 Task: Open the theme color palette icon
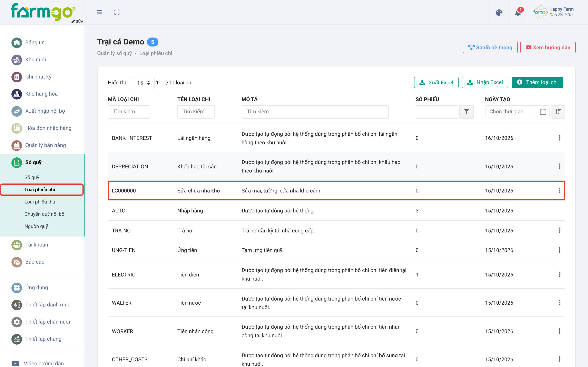(499, 13)
